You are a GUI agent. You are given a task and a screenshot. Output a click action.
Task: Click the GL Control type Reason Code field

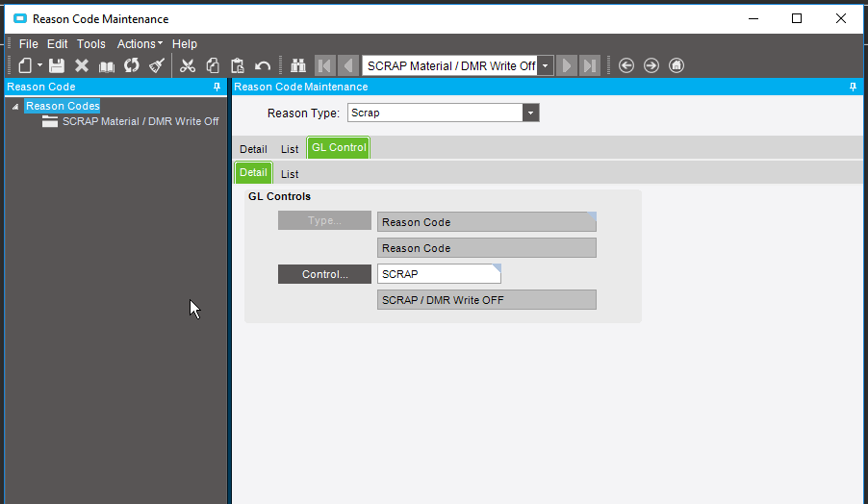pyautogui.click(x=487, y=222)
